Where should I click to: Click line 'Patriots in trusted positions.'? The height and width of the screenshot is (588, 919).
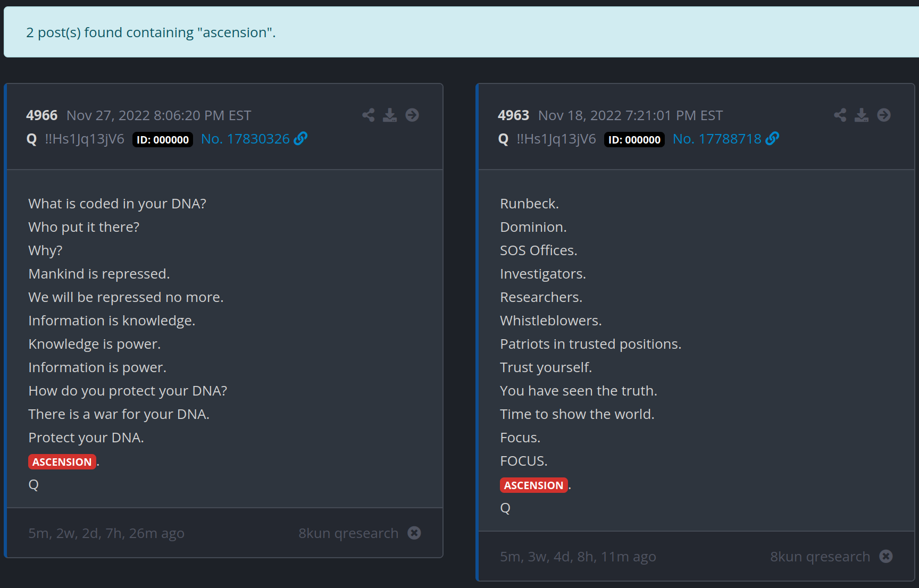[590, 344]
